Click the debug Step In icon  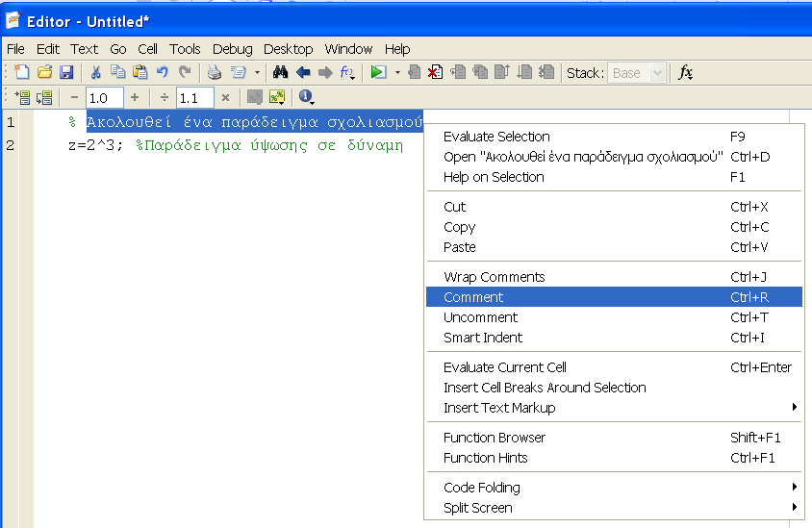coord(481,72)
